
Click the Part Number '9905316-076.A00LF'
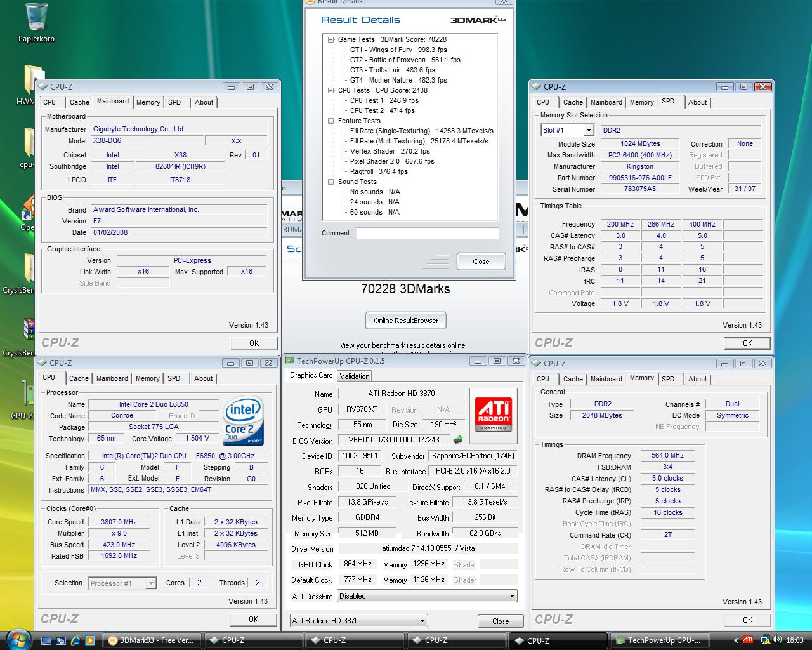coord(640,178)
